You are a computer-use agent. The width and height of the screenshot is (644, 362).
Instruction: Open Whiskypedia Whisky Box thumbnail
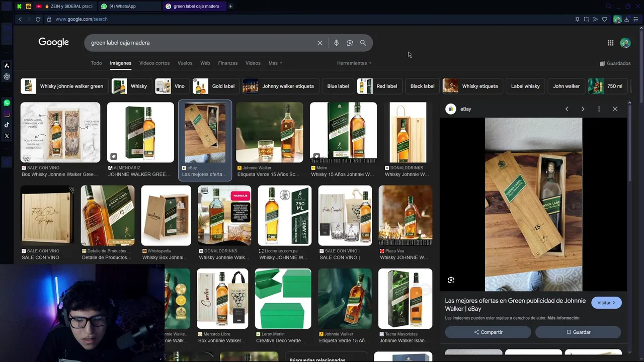tap(166, 216)
